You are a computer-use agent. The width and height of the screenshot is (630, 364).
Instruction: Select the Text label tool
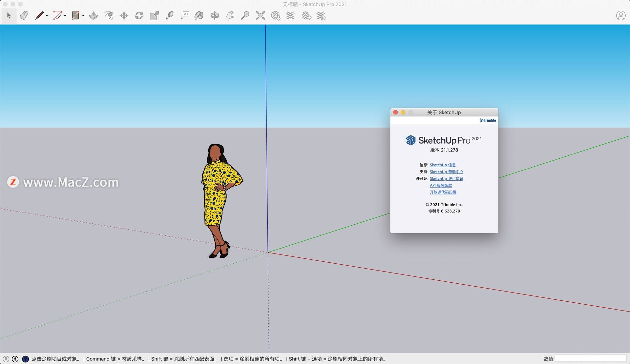click(185, 15)
